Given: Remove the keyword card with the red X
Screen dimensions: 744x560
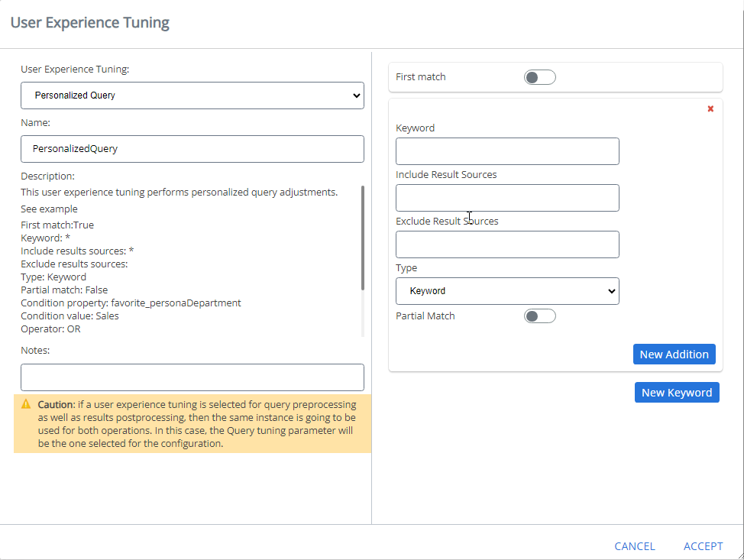Looking at the screenshot, I should tap(710, 108).
